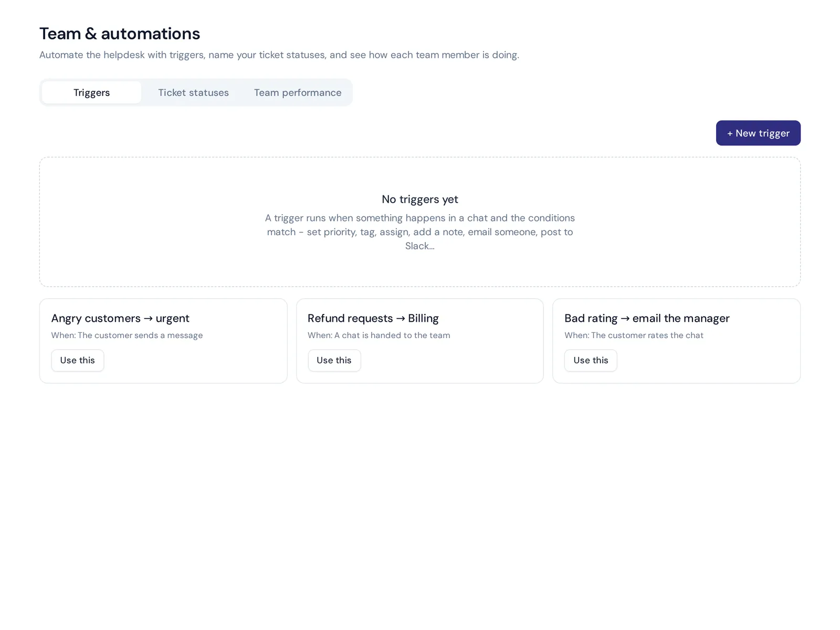Click the 'A trigger runs when something happens' description

pyautogui.click(x=420, y=232)
